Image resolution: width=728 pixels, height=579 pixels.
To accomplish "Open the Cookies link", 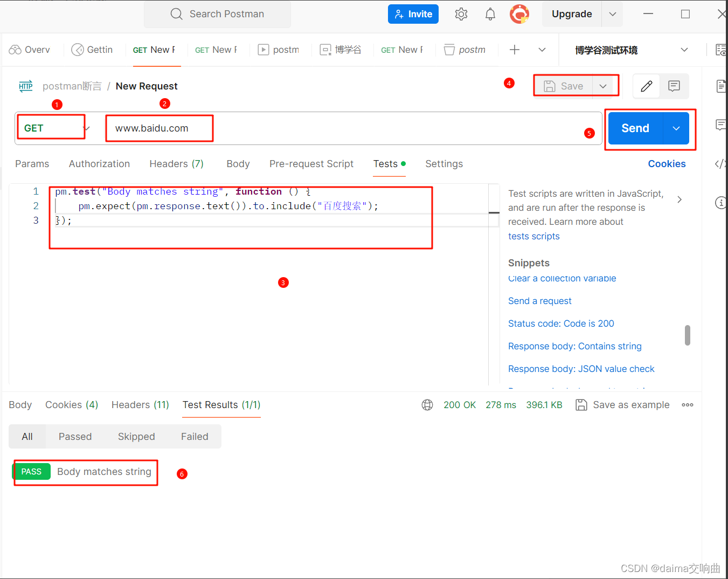I will 667,164.
